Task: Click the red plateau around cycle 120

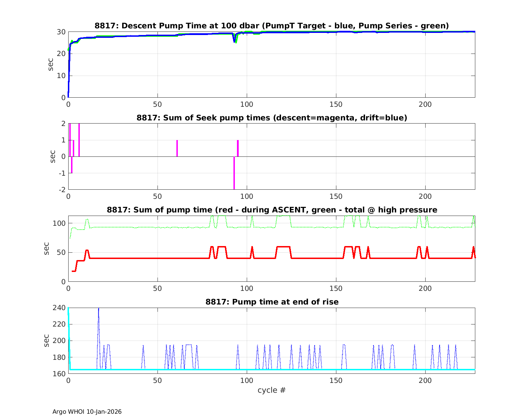Action: click(283, 247)
